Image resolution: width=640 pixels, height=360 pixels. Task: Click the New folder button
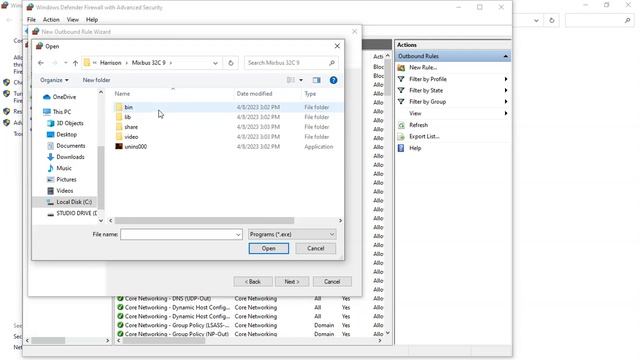(x=96, y=80)
